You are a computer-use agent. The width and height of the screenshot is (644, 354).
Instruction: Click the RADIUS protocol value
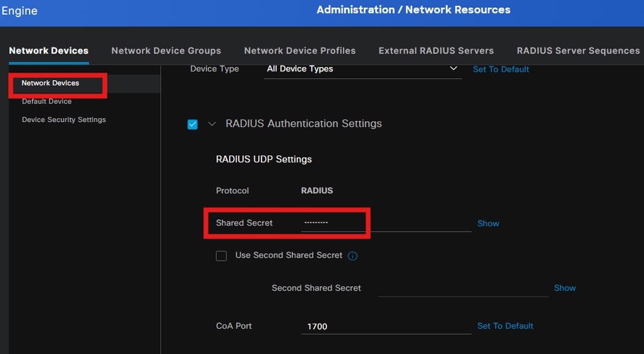click(x=317, y=191)
